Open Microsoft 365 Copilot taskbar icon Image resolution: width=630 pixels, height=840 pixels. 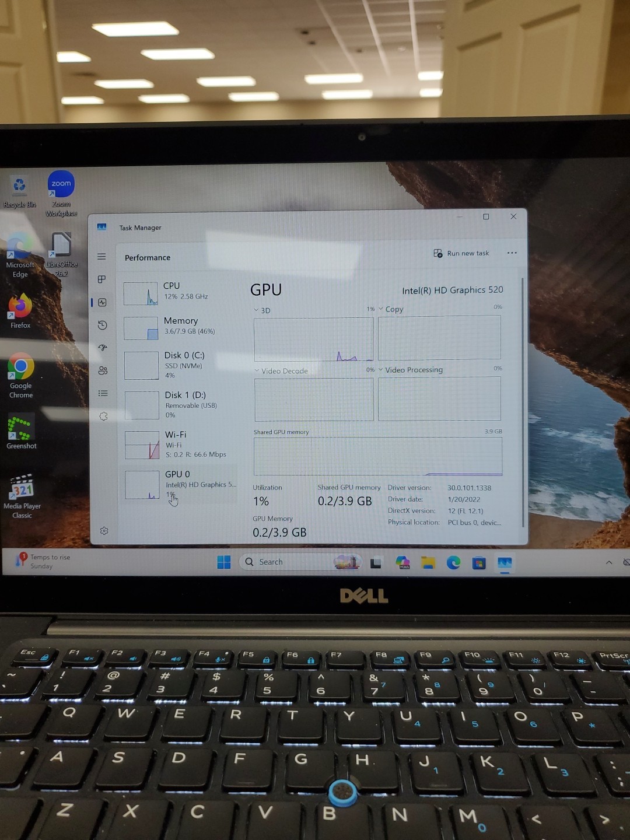pos(402,562)
